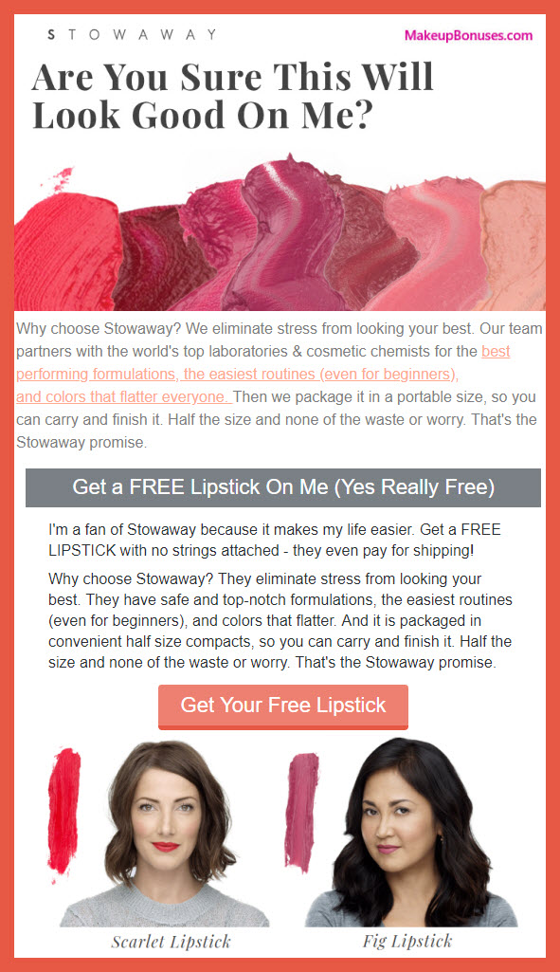The image size is (560, 972).
Task: Click the 'Get Your Free Lipstick' button
Action: 283,706
